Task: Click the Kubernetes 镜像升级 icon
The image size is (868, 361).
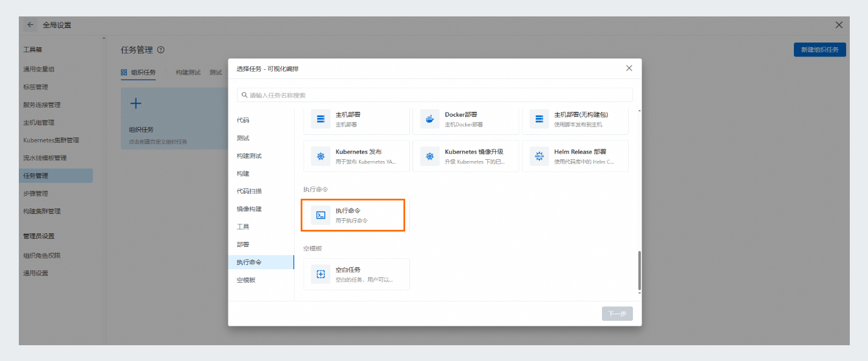Action: pos(430,156)
